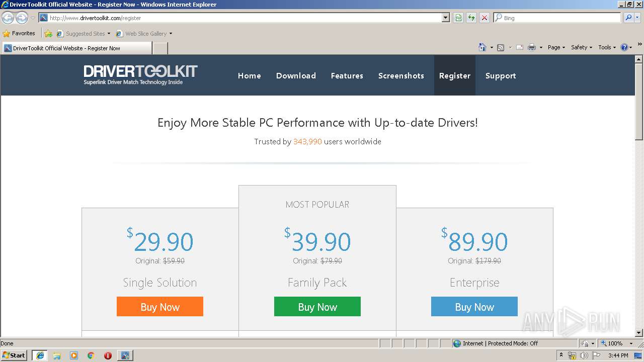Buy Now for Single Solution plan

[160, 307]
